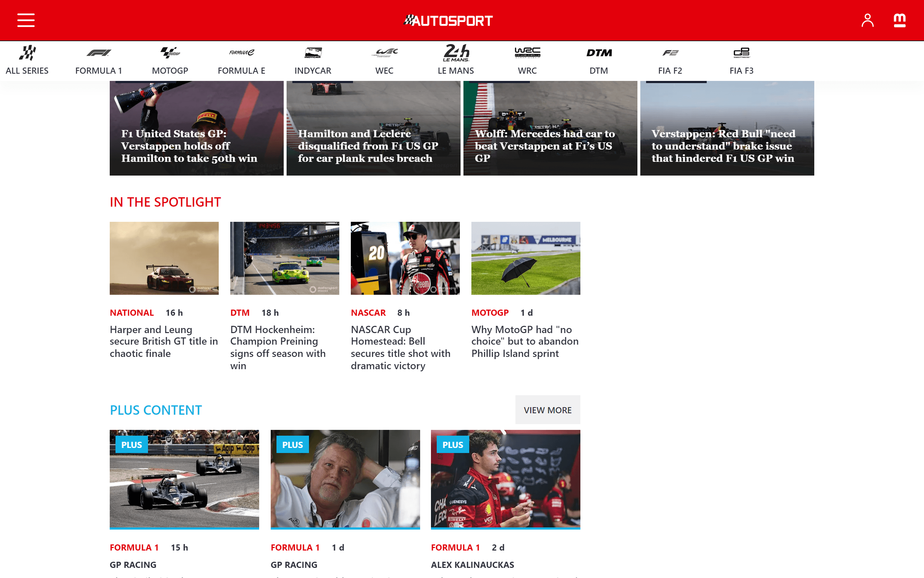Click the 24h Le Mans logo icon
Screen dimensions: 924x578
pos(456,52)
